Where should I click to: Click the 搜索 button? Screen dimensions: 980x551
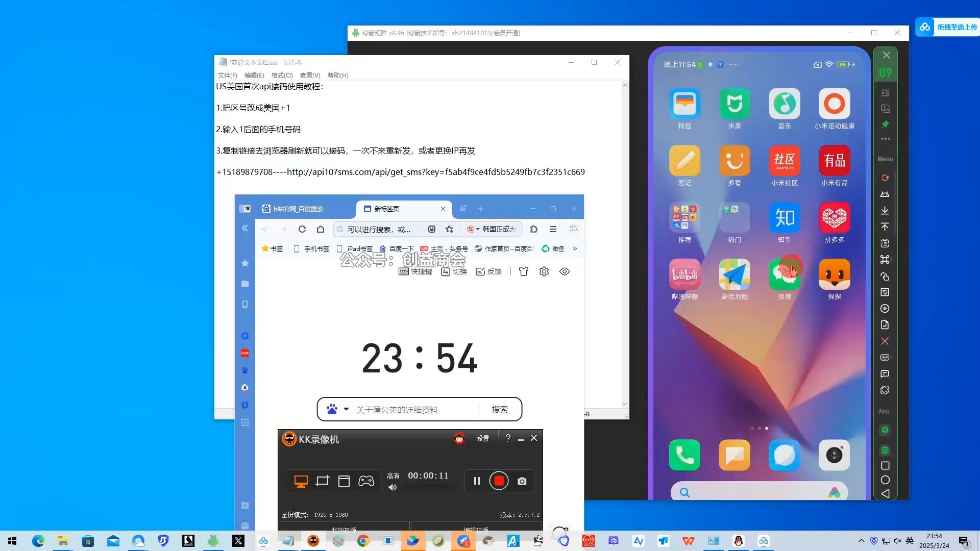click(499, 409)
